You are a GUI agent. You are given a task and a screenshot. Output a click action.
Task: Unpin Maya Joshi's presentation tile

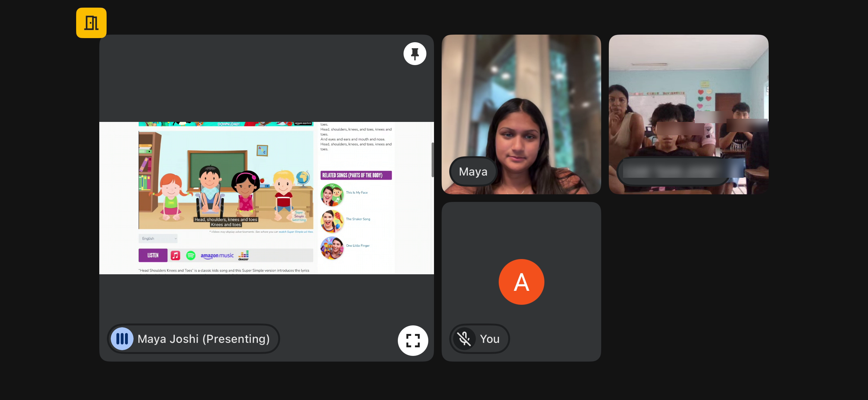coord(415,54)
